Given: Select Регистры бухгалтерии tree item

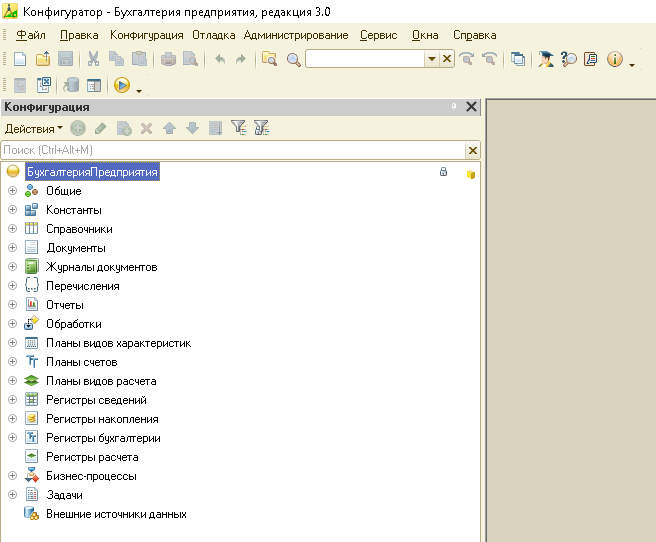Looking at the screenshot, I should pos(103,438).
